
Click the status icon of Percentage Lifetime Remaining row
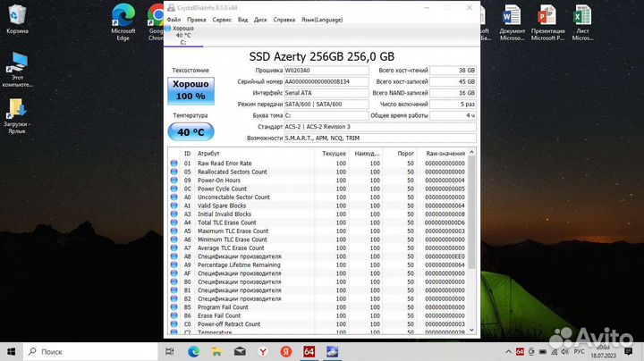[x=174, y=265]
